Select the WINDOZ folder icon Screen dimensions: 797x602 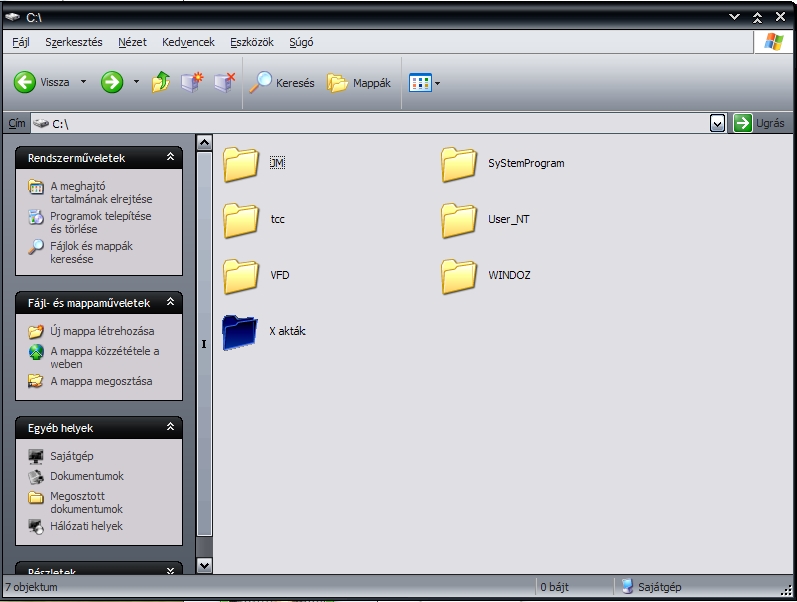[459, 276]
